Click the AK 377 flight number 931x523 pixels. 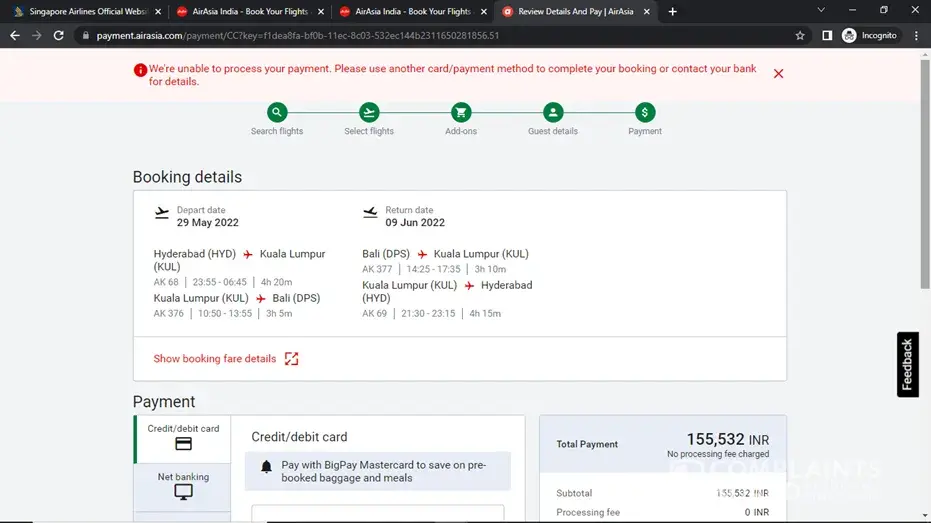[x=377, y=269]
